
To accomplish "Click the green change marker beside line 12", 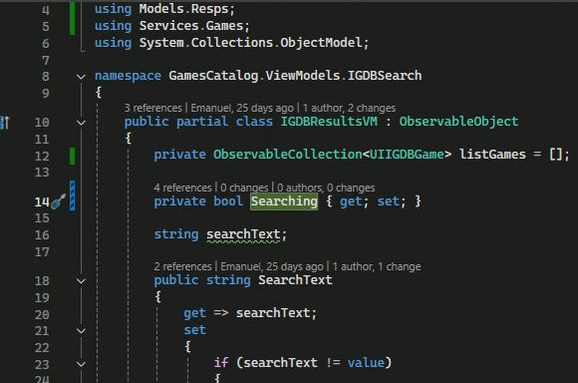I will pyautogui.click(x=73, y=156).
